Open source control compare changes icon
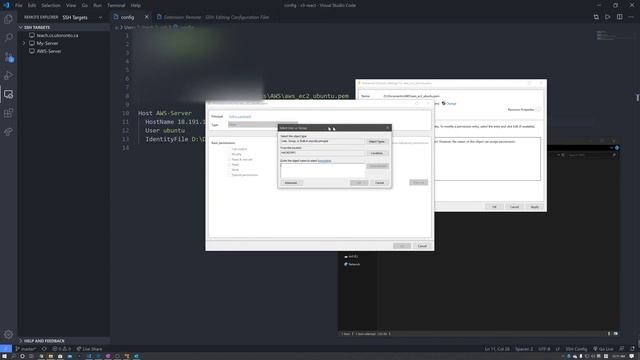 pos(596,17)
